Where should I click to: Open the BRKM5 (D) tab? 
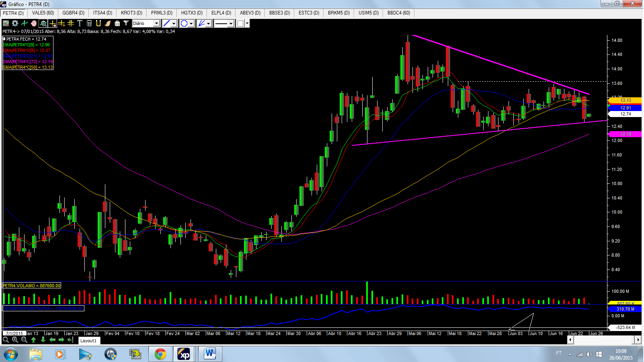(338, 13)
